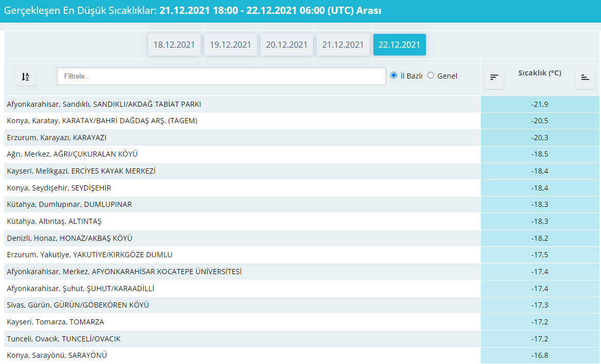
Task: Select the active 22.12.2021 tab
Action: point(400,45)
